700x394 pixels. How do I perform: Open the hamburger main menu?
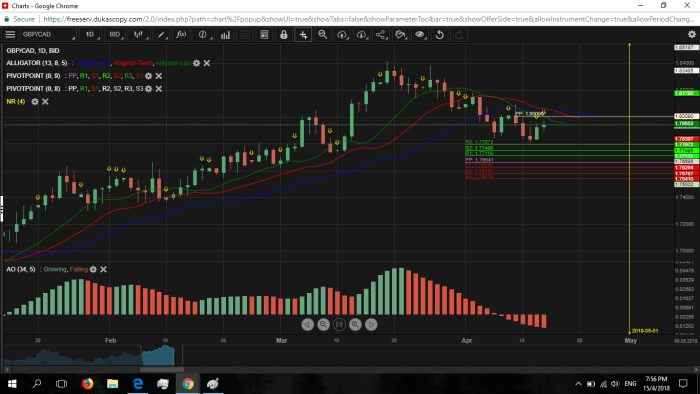point(10,34)
